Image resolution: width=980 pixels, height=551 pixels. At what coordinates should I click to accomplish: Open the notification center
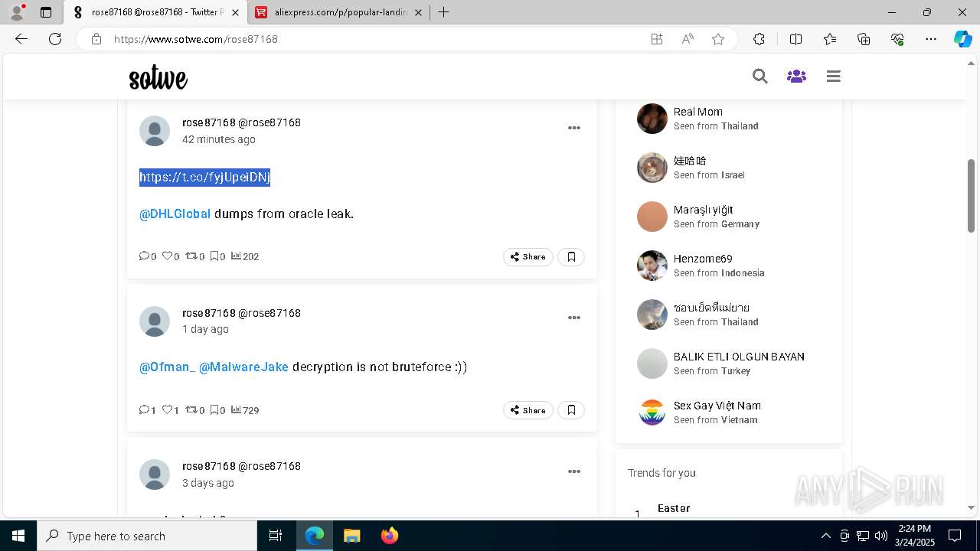click(955, 536)
